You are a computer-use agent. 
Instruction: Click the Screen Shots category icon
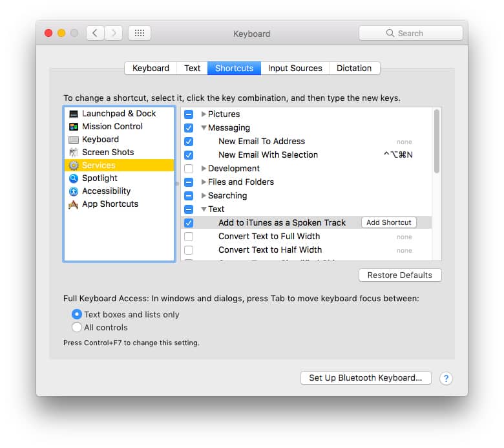(x=74, y=153)
